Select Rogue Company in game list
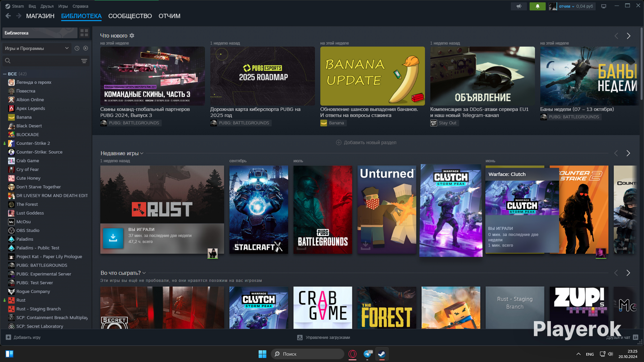 (33, 291)
